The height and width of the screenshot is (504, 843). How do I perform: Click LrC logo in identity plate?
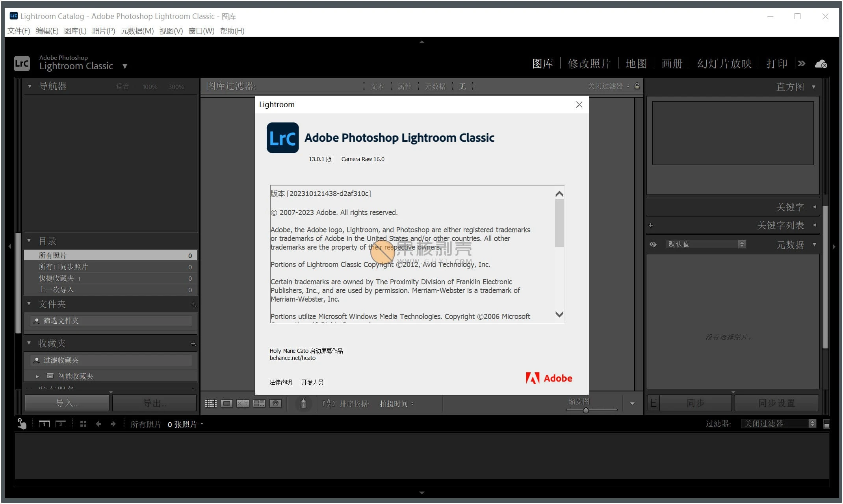pyautogui.click(x=22, y=63)
